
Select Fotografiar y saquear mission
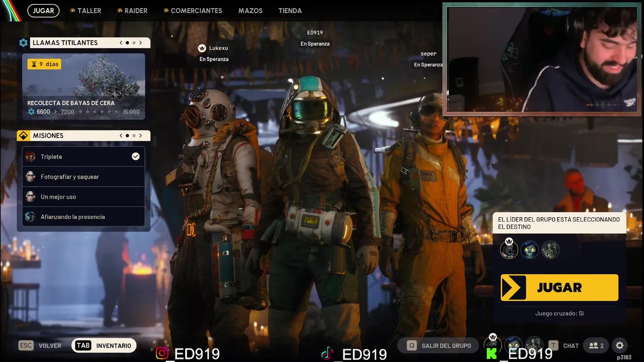(84, 176)
